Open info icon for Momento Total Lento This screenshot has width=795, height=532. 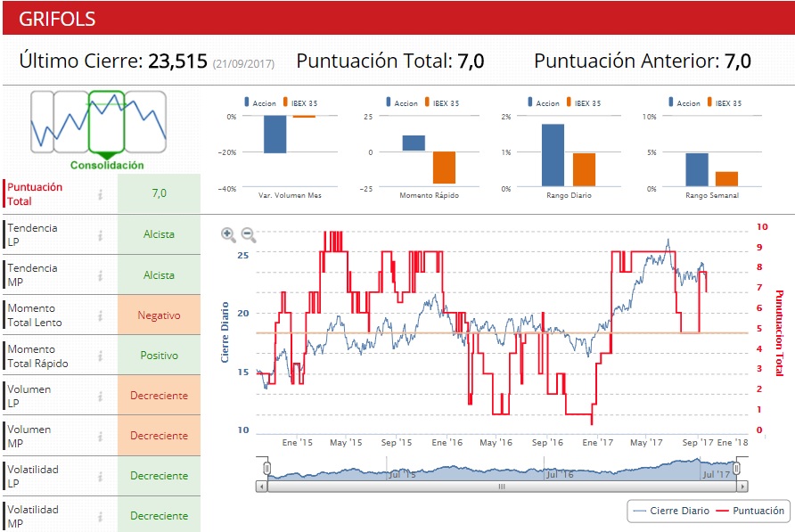pos(101,315)
